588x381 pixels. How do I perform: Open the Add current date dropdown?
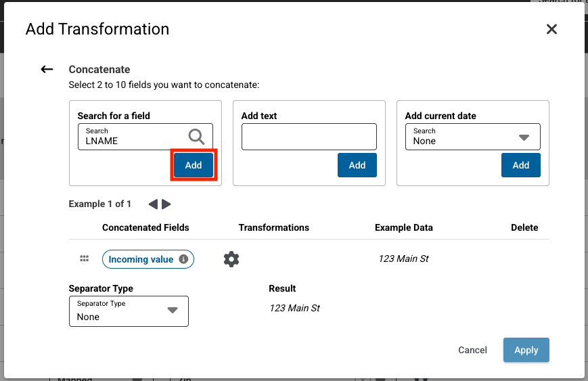pos(473,137)
